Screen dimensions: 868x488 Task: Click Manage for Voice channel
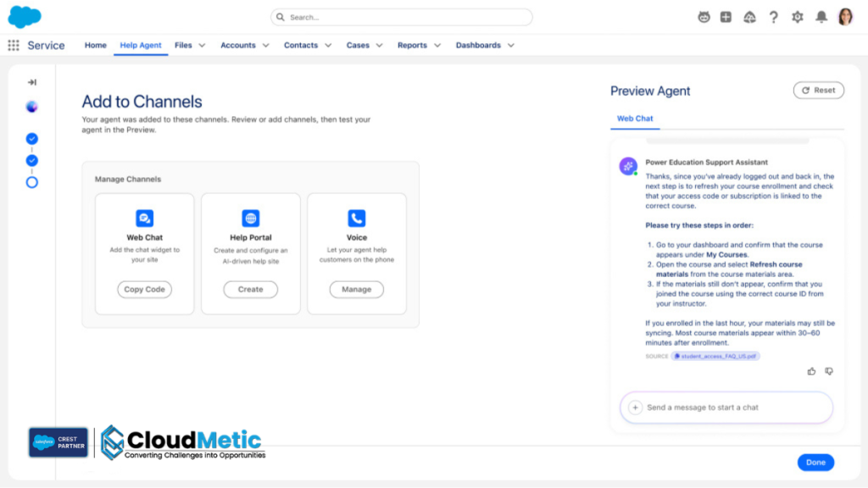point(357,290)
